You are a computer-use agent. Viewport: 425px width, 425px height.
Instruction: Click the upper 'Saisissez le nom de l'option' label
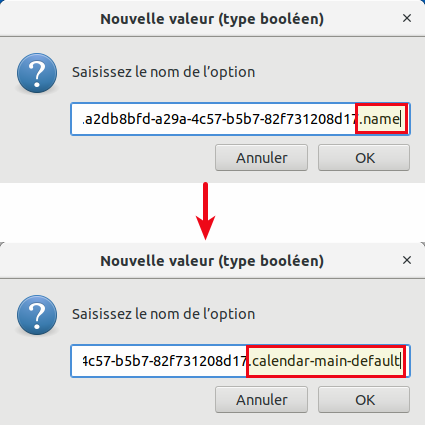[163, 72]
